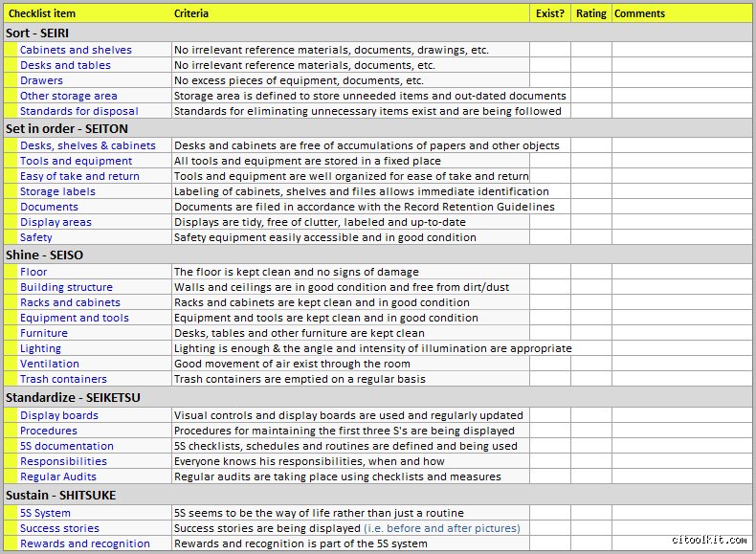Select the 'Desks and tables' item

point(65,65)
